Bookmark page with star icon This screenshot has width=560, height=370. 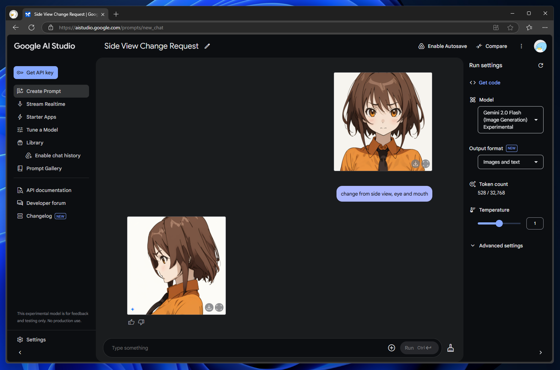(510, 28)
